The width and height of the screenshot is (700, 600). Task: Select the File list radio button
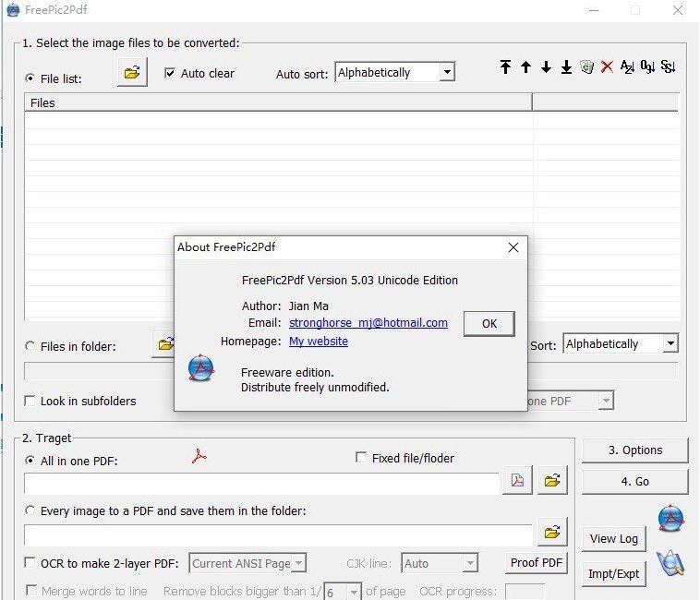tap(30, 78)
